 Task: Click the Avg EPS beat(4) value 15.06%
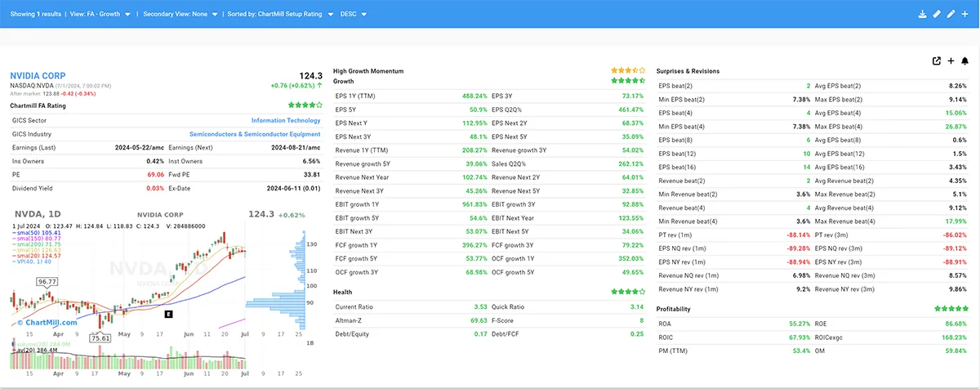[x=955, y=113]
